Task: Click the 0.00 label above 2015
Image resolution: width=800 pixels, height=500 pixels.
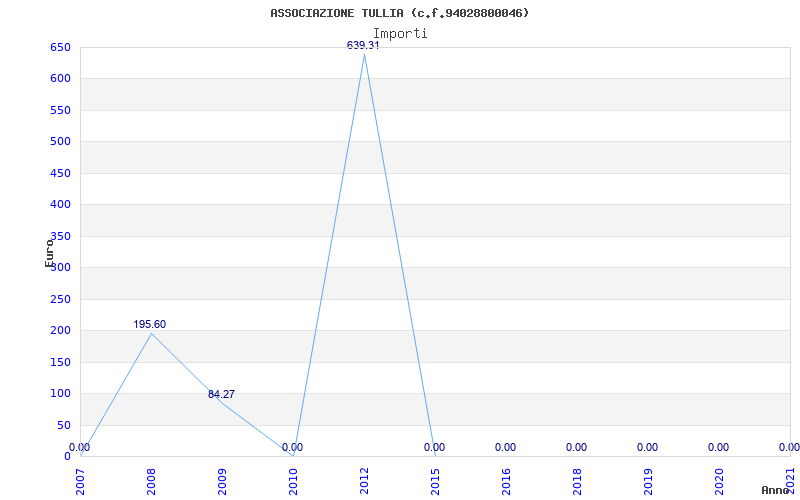Action: pyautogui.click(x=434, y=447)
